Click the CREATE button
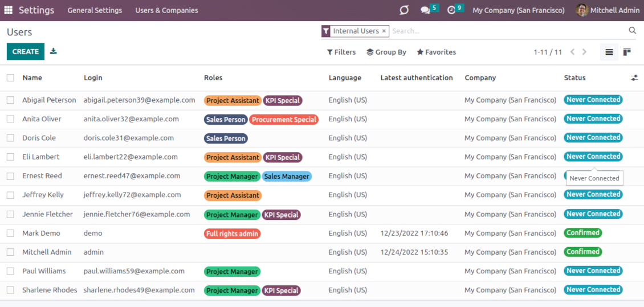The image size is (644, 307). (x=26, y=51)
